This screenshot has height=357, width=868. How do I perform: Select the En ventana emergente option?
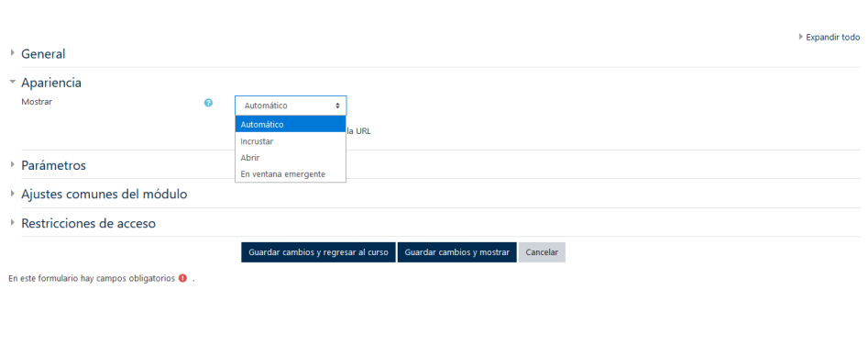tap(291, 174)
